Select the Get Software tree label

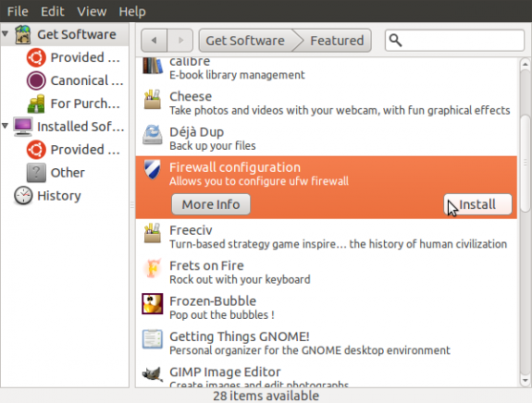[77, 34]
